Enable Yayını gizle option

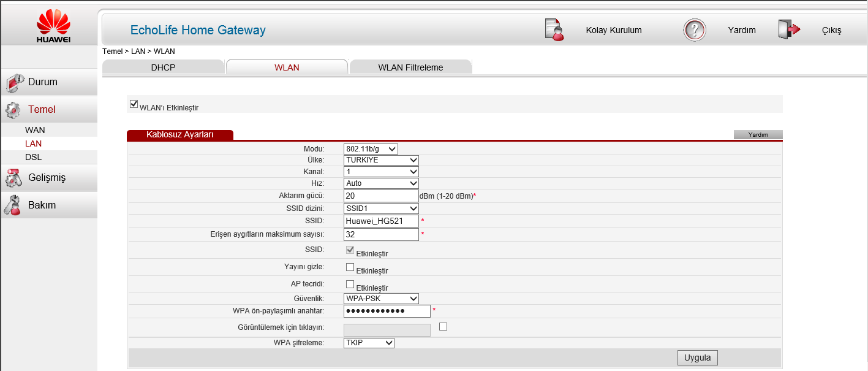click(x=349, y=266)
